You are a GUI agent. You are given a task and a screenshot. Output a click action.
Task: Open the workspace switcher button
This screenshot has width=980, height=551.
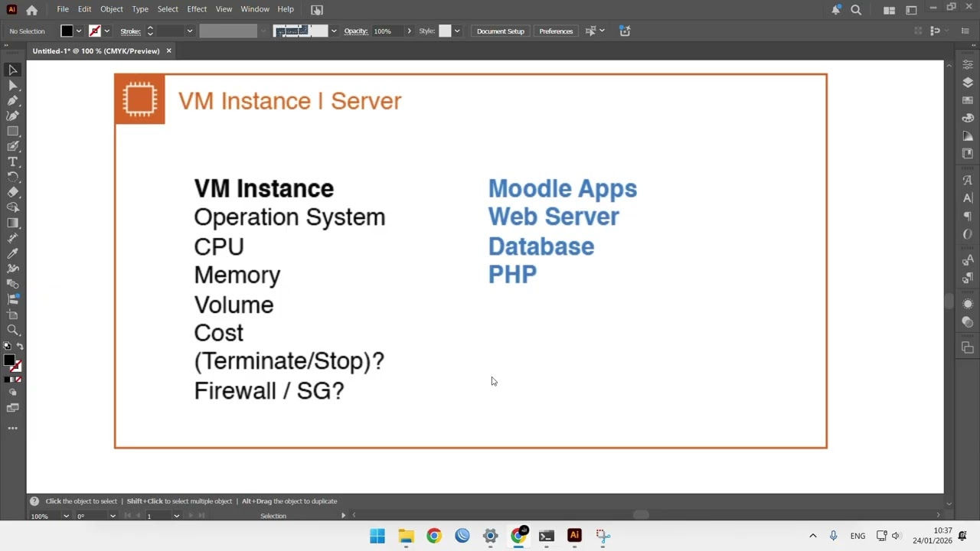click(x=889, y=10)
